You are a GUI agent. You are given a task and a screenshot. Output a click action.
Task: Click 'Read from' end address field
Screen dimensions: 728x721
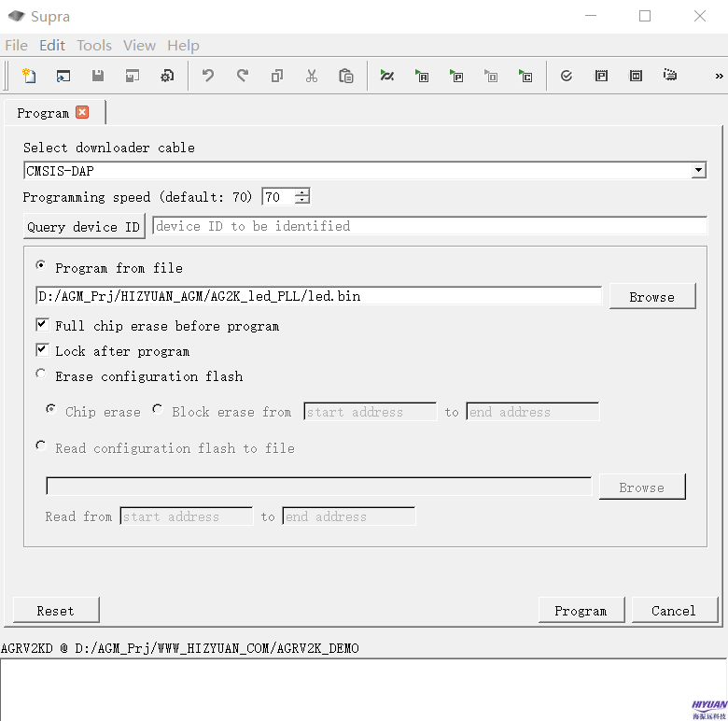click(x=349, y=516)
